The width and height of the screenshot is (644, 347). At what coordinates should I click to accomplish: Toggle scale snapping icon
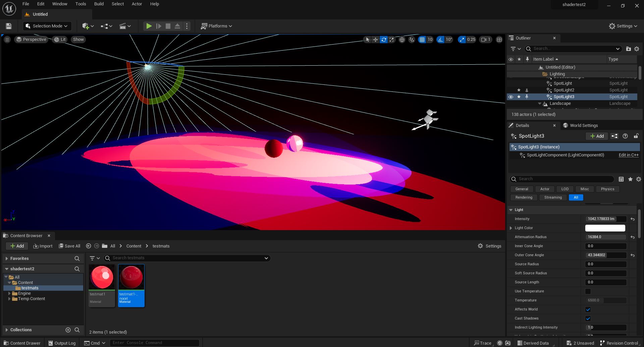462,40
